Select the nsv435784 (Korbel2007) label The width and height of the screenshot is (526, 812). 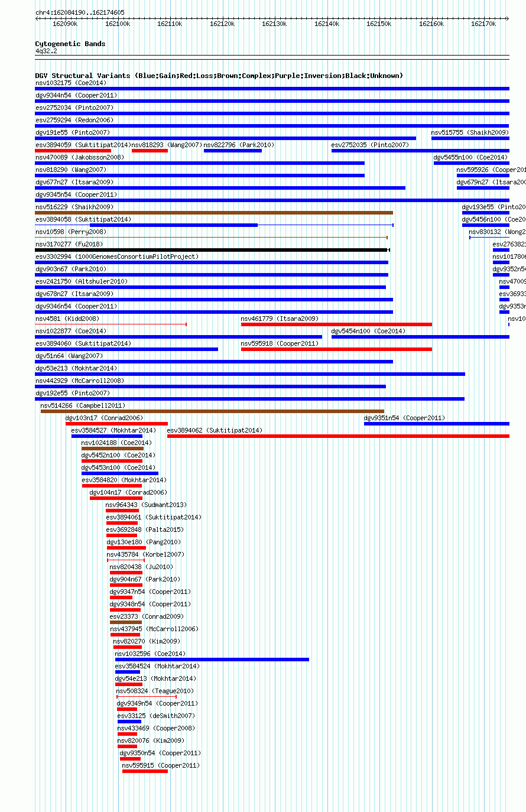click(145, 554)
